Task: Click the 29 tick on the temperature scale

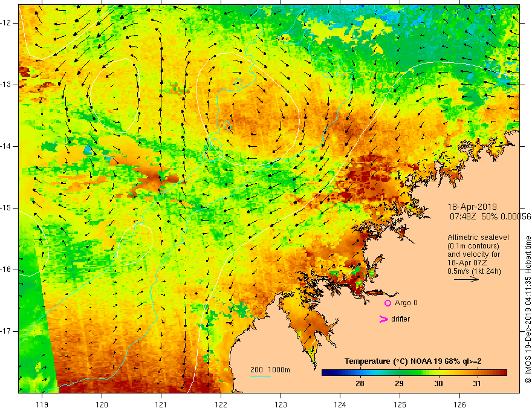Action: click(400, 384)
